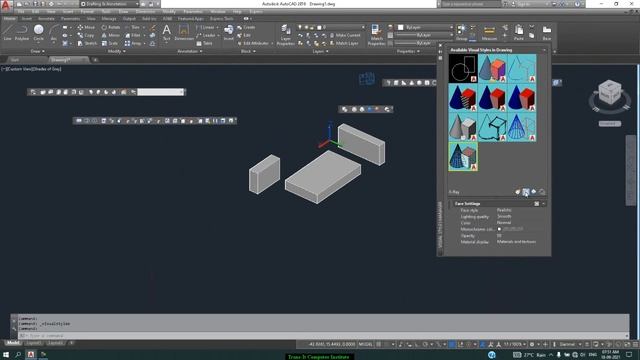
Task: Click the Lighting quality value Smooth
Action: tap(504, 216)
